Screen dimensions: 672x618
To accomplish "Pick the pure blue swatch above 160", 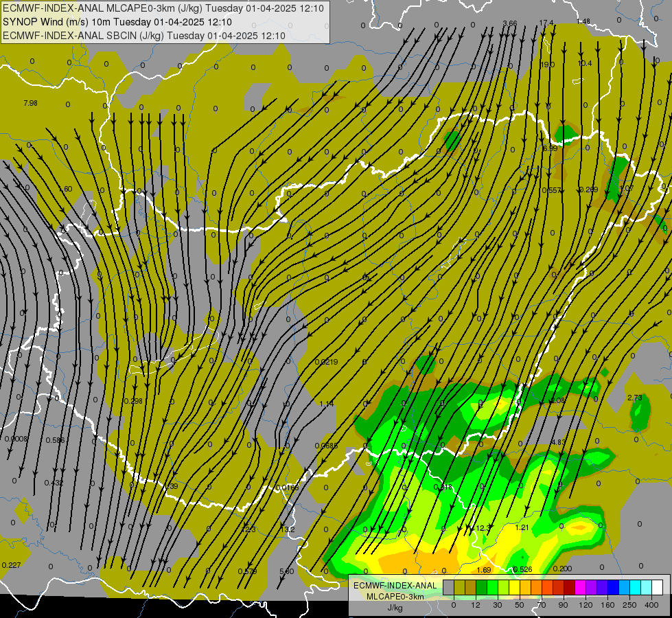I will coord(614,587).
